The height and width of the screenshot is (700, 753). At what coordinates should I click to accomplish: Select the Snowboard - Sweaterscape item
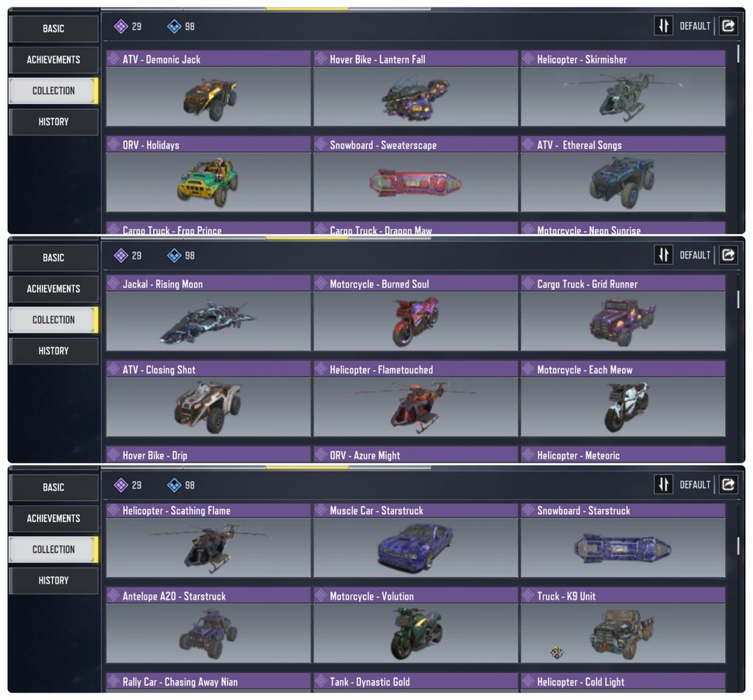click(x=415, y=174)
